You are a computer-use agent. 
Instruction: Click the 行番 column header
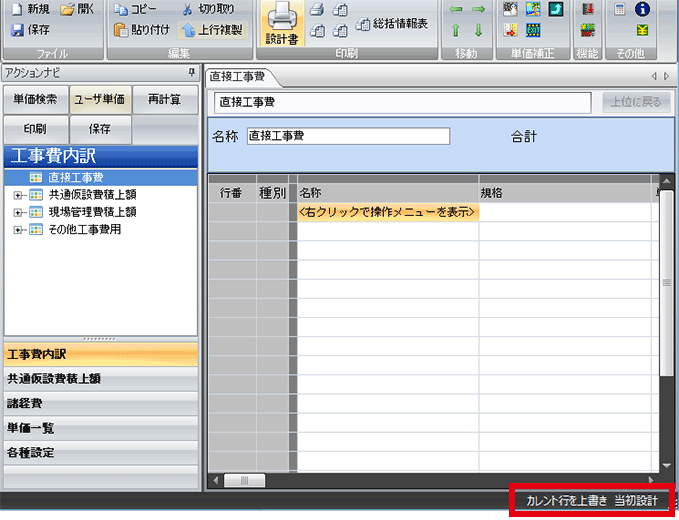pos(232,193)
